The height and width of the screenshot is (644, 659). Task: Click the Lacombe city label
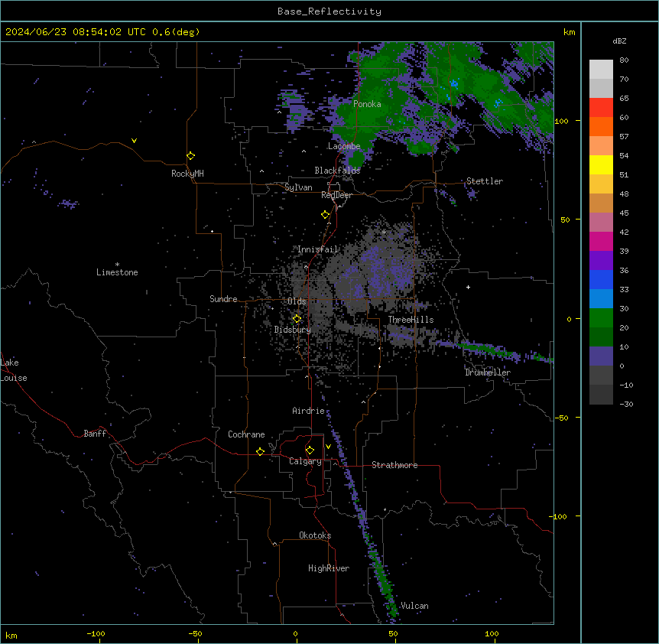point(344,146)
